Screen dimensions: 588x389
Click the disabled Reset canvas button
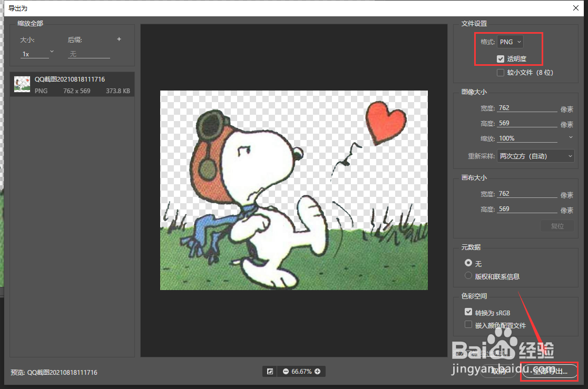[x=557, y=226]
